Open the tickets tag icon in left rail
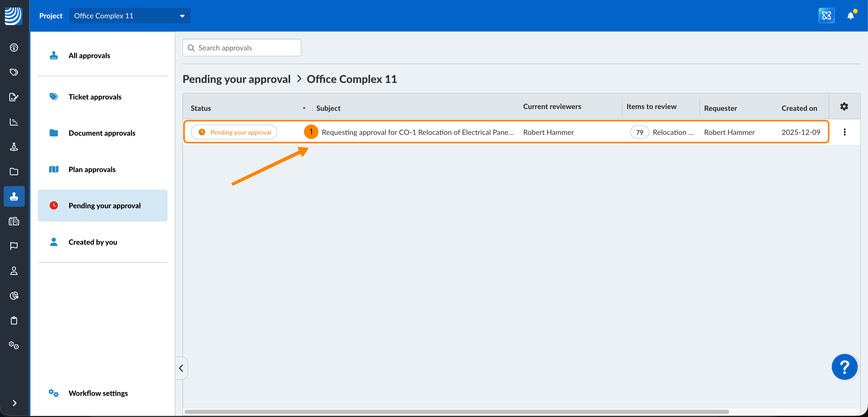This screenshot has height=417, width=868. click(x=14, y=72)
